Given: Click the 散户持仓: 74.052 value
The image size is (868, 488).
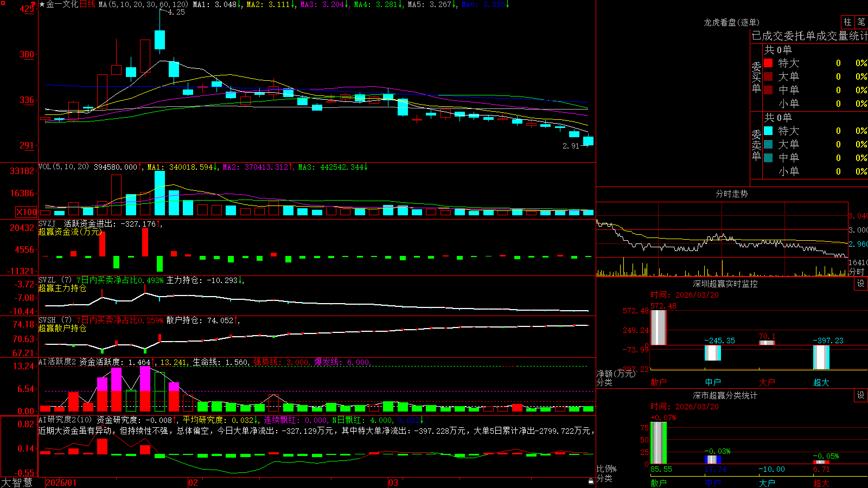Looking at the screenshot, I should (202, 320).
